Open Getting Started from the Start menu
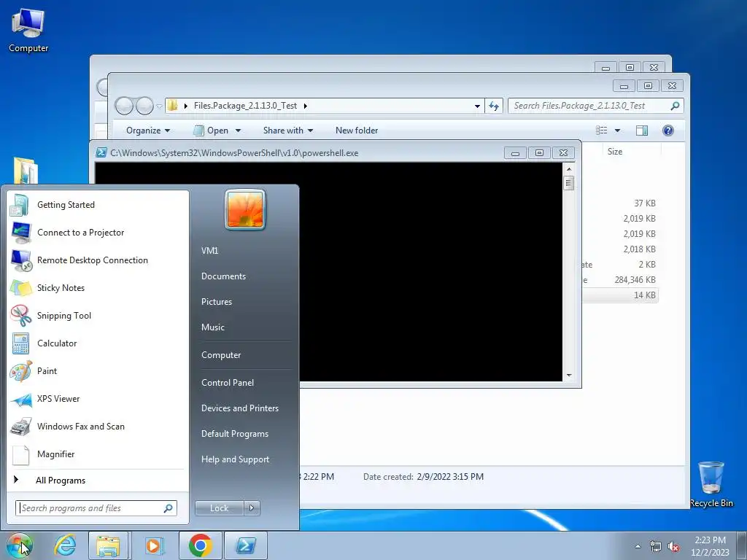 pyautogui.click(x=98, y=205)
